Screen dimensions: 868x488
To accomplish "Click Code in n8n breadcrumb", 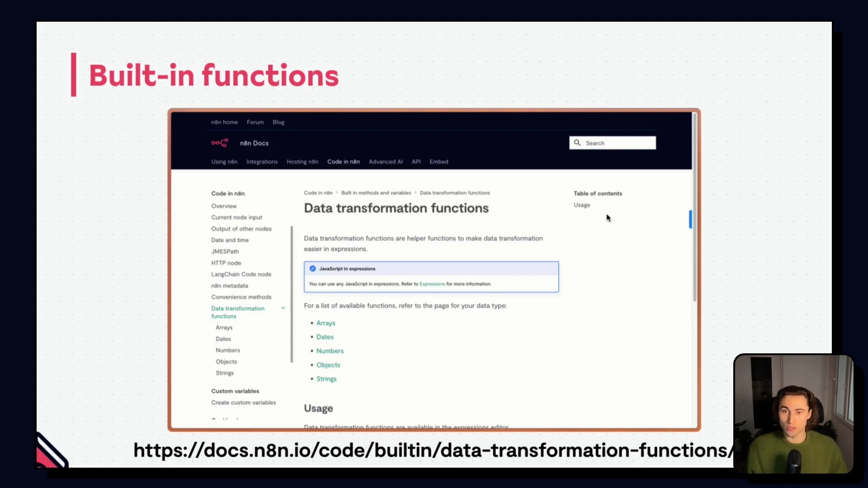I will (318, 193).
